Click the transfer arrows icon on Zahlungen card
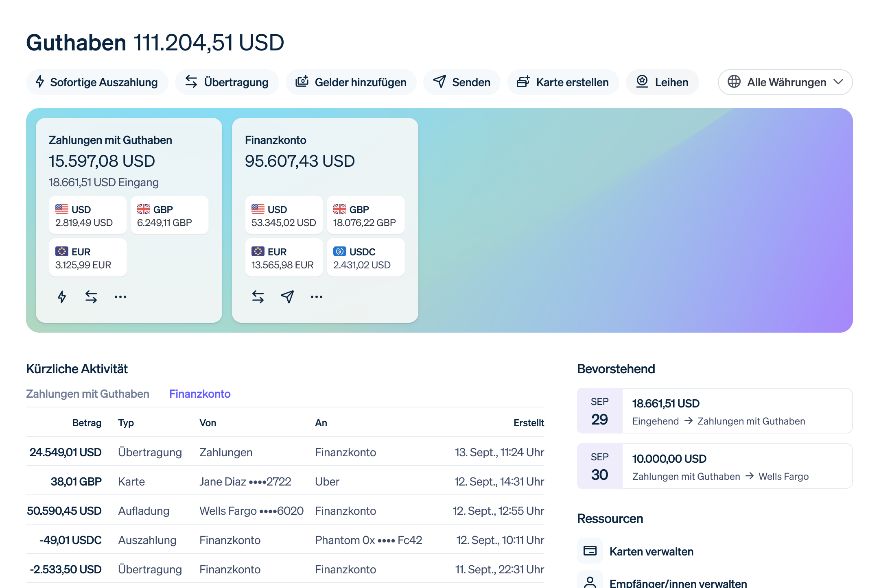The width and height of the screenshot is (879, 588). point(91,297)
